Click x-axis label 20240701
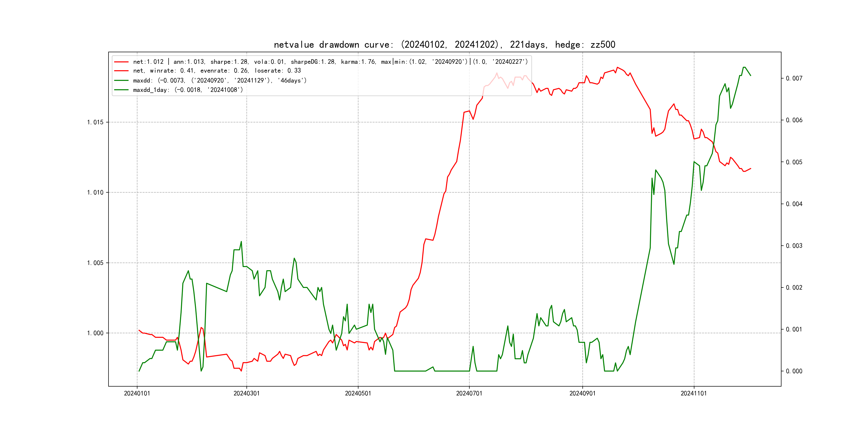The height and width of the screenshot is (434, 868). pos(469,393)
